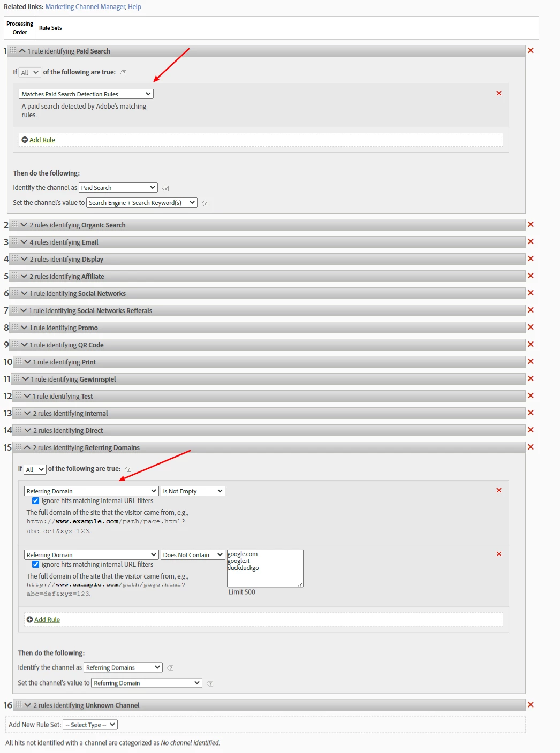Expand the Organic Search rule set
560x753 pixels.
pyautogui.click(x=24, y=225)
